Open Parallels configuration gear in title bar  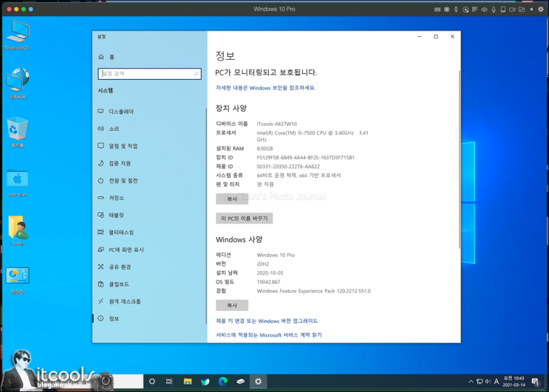pyautogui.click(x=541, y=10)
